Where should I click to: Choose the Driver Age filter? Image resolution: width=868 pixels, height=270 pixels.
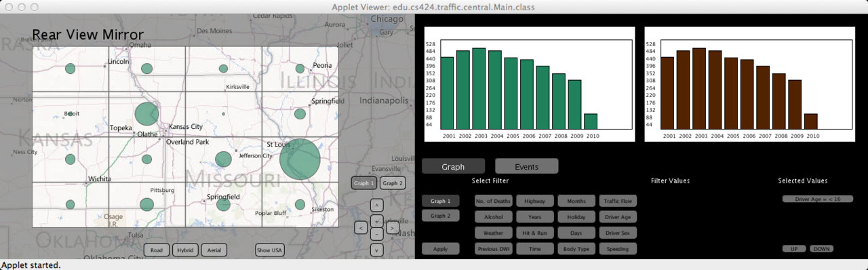617,217
